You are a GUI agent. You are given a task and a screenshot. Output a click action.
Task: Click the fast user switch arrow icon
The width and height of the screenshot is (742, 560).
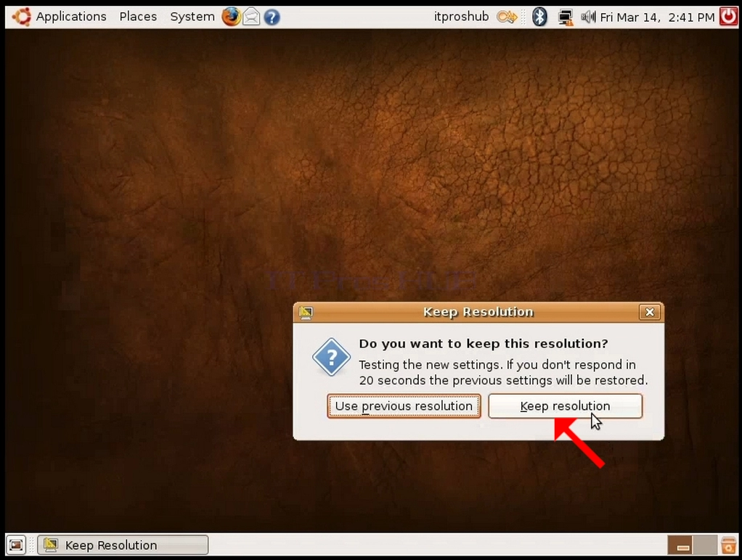[507, 17]
